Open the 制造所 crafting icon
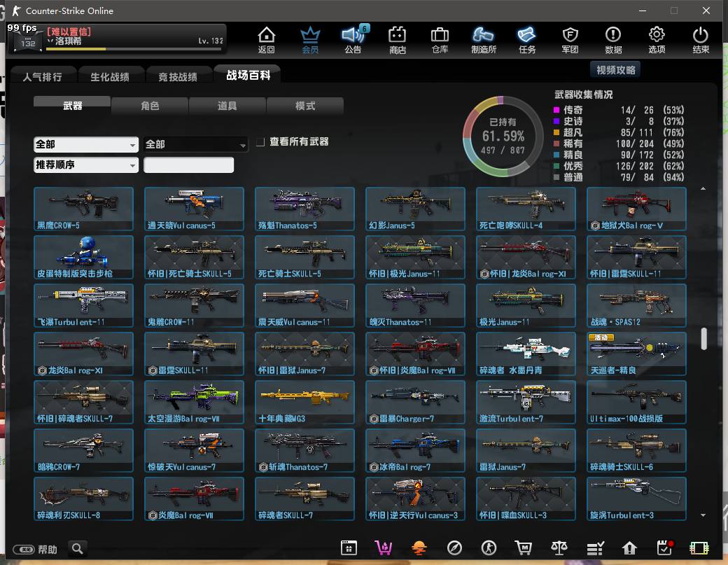728x565 pixels. 483,40
